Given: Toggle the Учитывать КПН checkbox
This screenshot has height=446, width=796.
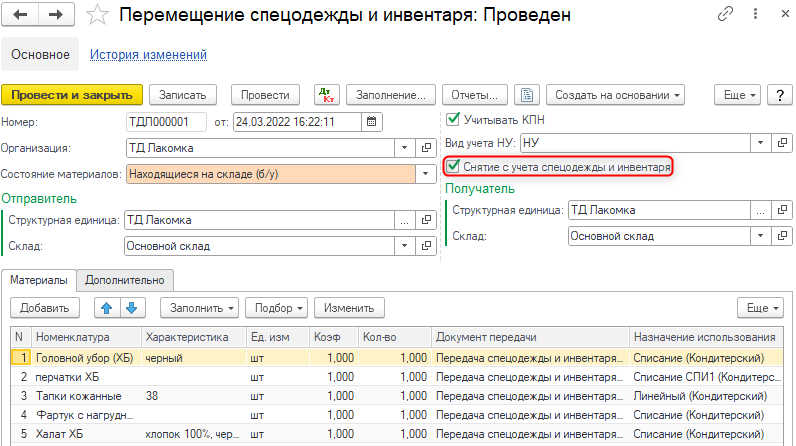Looking at the screenshot, I should pos(453,120).
